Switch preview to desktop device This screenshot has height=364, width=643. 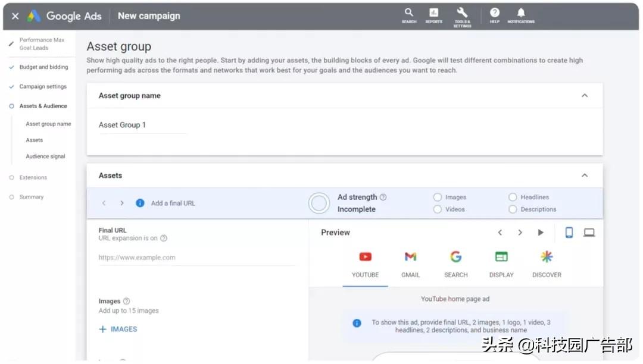pyautogui.click(x=589, y=233)
